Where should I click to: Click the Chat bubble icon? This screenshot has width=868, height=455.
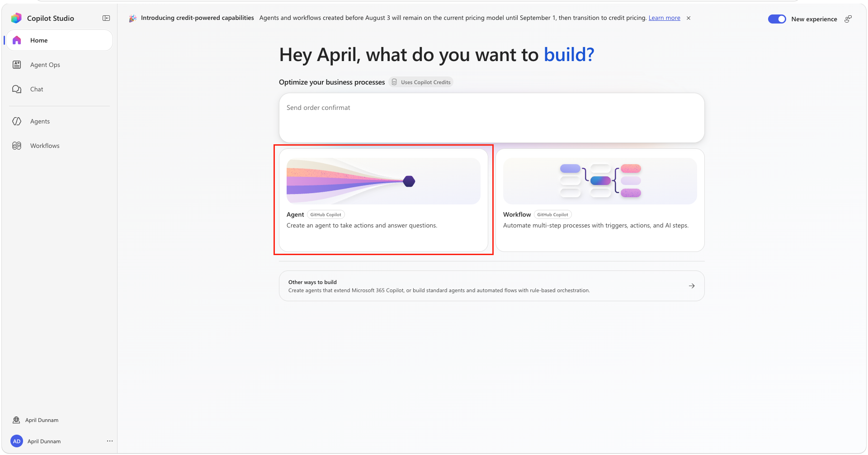pyautogui.click(x=17, y=89)
